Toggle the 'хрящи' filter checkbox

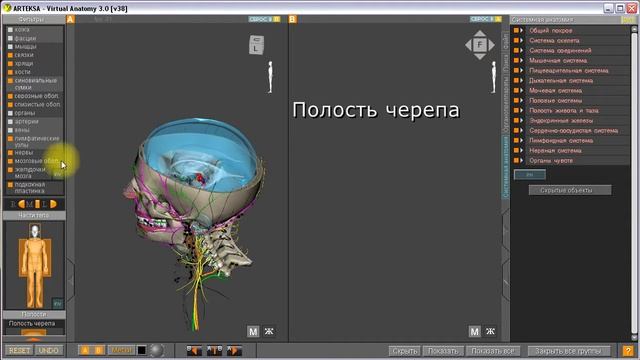click(x=10, y=64)
